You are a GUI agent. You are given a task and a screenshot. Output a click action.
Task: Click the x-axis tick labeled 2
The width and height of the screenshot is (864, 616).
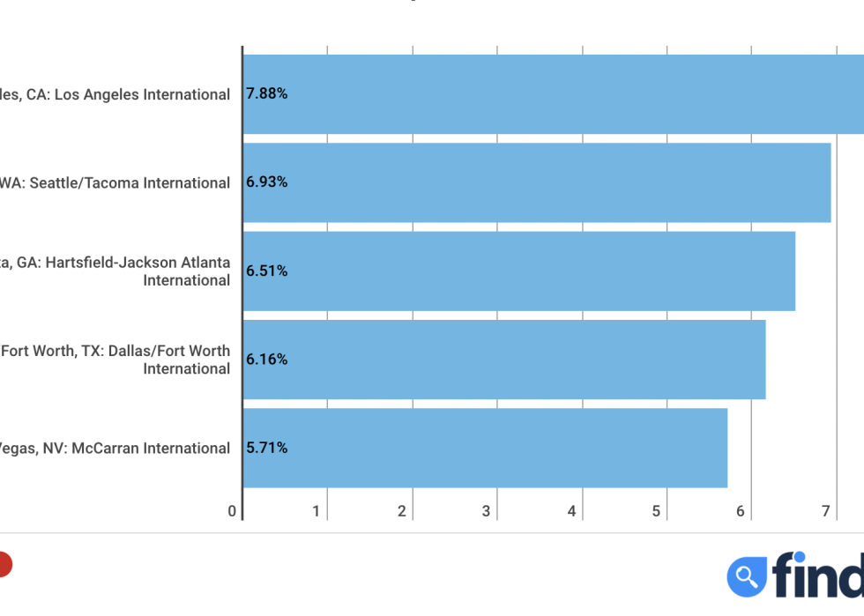402,511
